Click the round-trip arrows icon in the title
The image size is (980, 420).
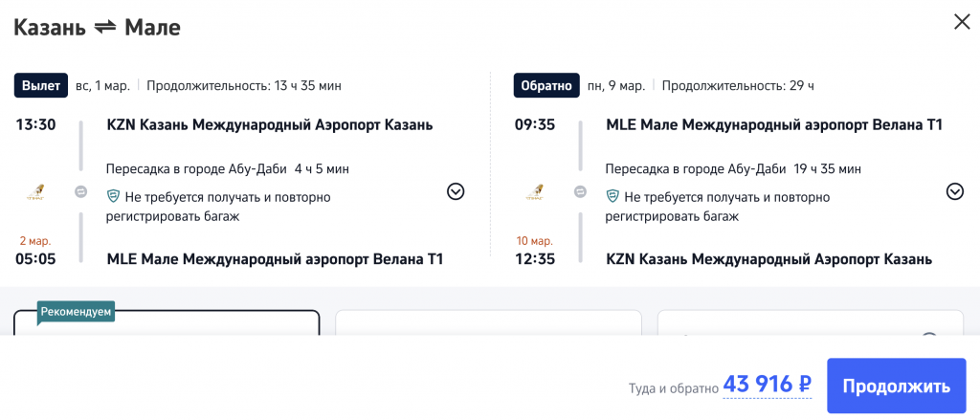[105, 28]
